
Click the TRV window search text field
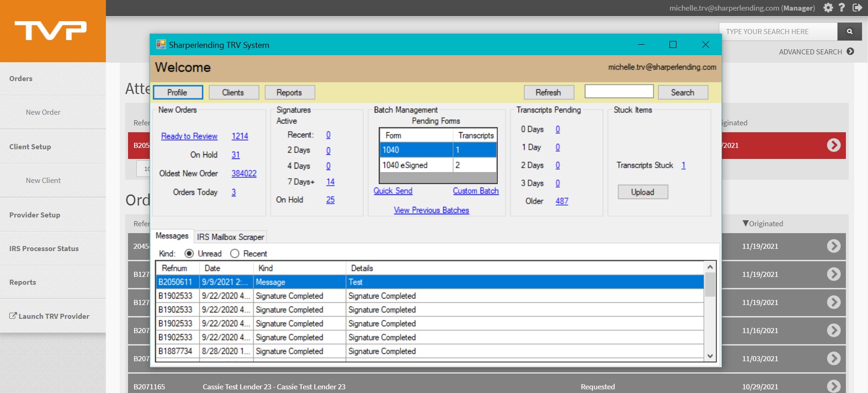click(619, 91)
